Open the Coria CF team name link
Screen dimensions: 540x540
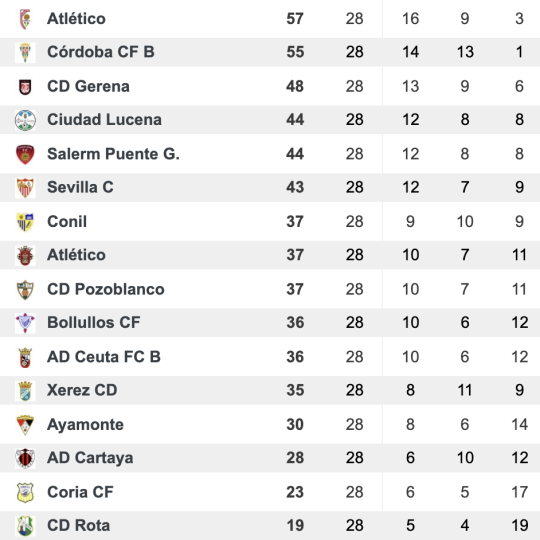click(80, 492)
